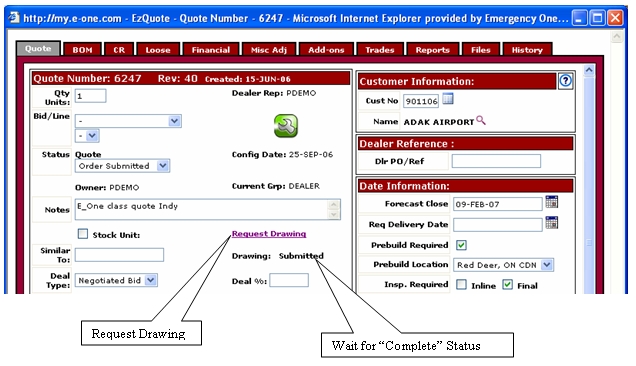Expand the wide Bid/Line dropdown
Screen dimensions: 636x366
128,121
